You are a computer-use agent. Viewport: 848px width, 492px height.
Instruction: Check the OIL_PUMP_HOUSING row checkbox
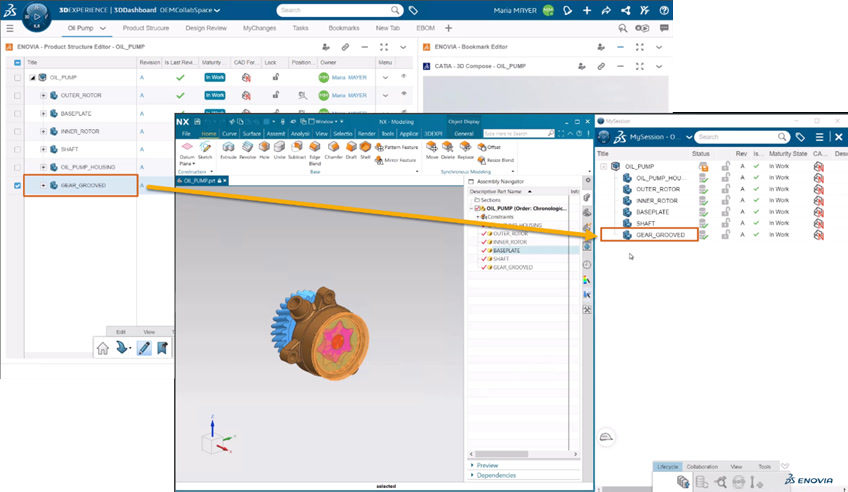pyautogui.click(x=17, y=168)
